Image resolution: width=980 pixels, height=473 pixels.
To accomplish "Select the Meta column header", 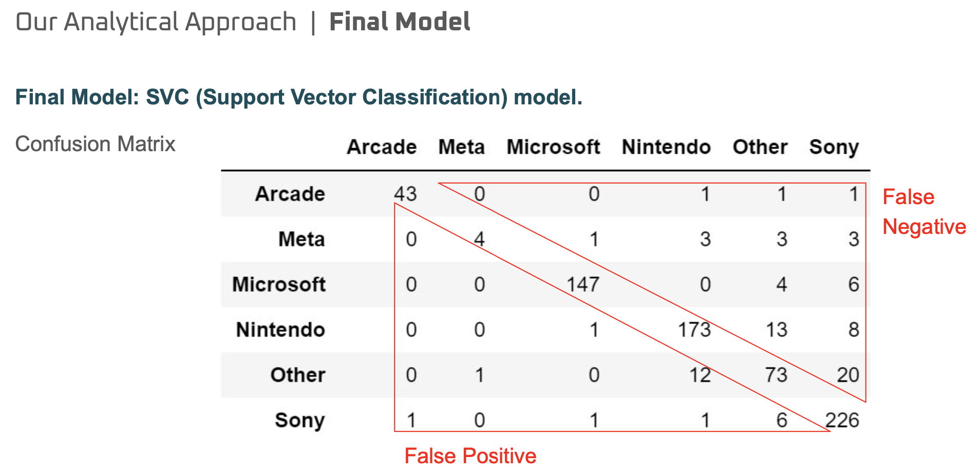I will pyautogui.click(x=462, y=147).
